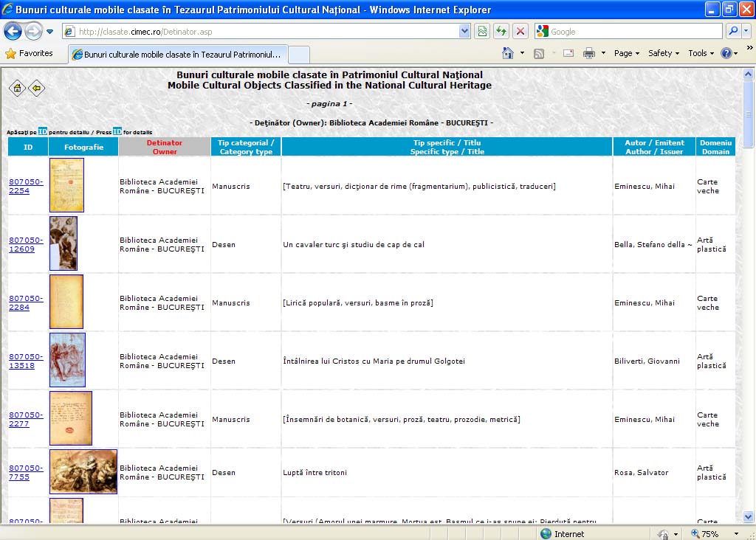Click the Tip categorial column header
The width and height of the screenshot is (756, 540).
246,147
